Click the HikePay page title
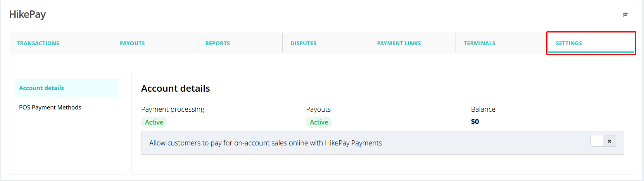Screen dimensions: 644x181 [28, 15]
